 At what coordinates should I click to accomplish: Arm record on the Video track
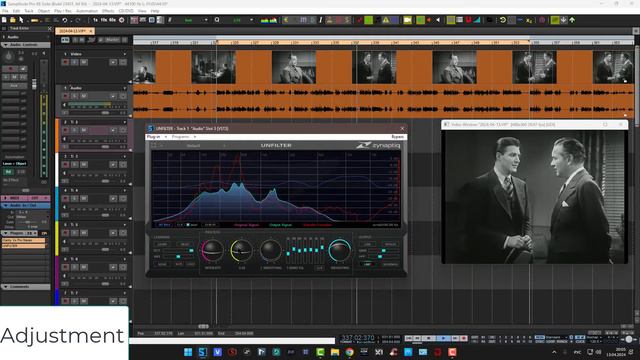(x=65, y=62)
